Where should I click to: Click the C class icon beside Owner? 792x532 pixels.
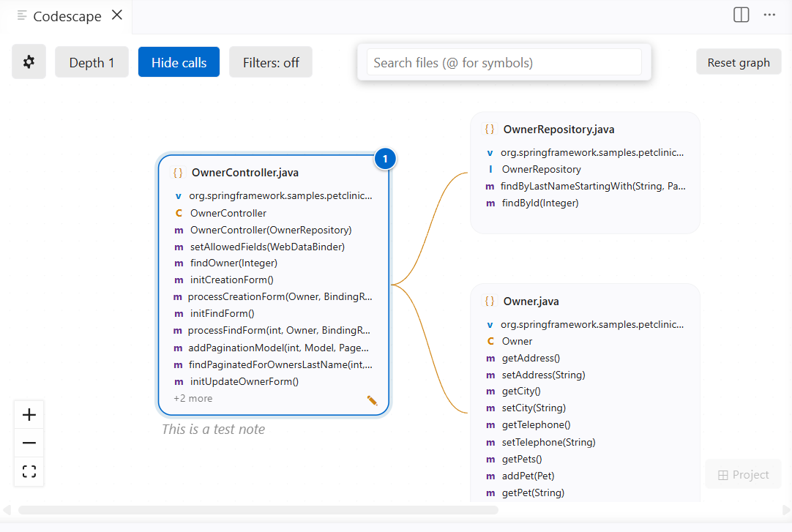point(490,341)
